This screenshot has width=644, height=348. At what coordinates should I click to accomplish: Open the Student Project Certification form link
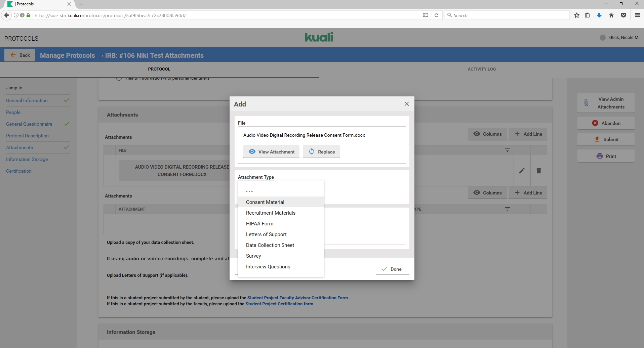[x=280, y=304]
